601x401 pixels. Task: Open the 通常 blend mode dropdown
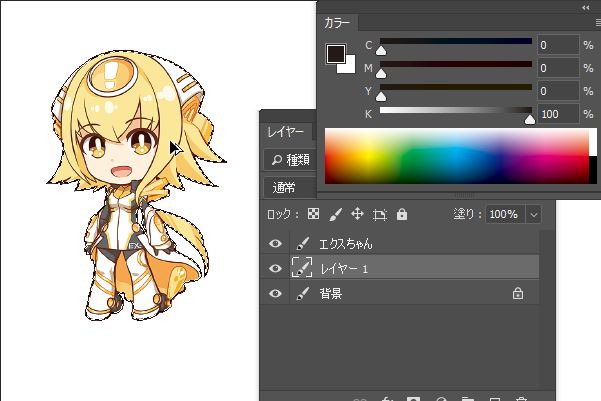pos(291,187)
